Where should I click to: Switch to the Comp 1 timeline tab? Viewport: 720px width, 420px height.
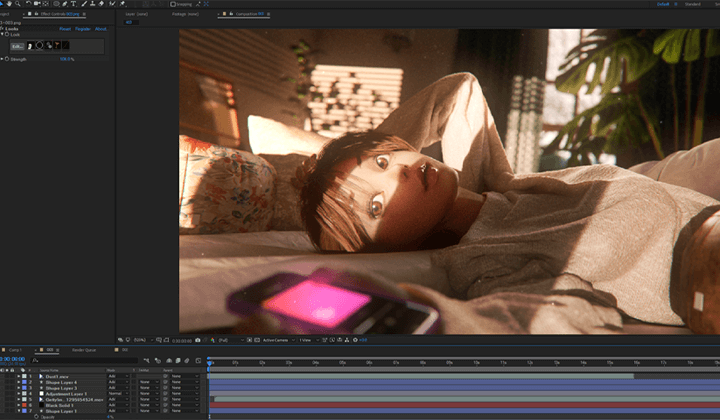tap(15, 350)
